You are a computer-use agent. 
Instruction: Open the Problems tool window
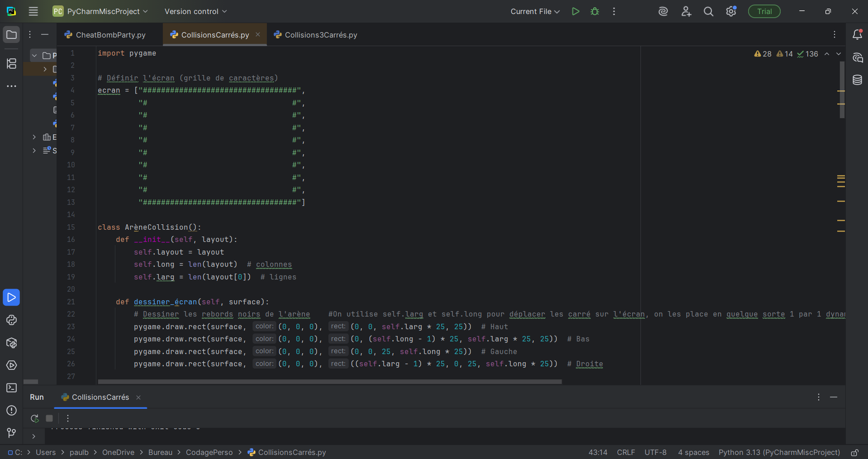click(x=11, y=411)
